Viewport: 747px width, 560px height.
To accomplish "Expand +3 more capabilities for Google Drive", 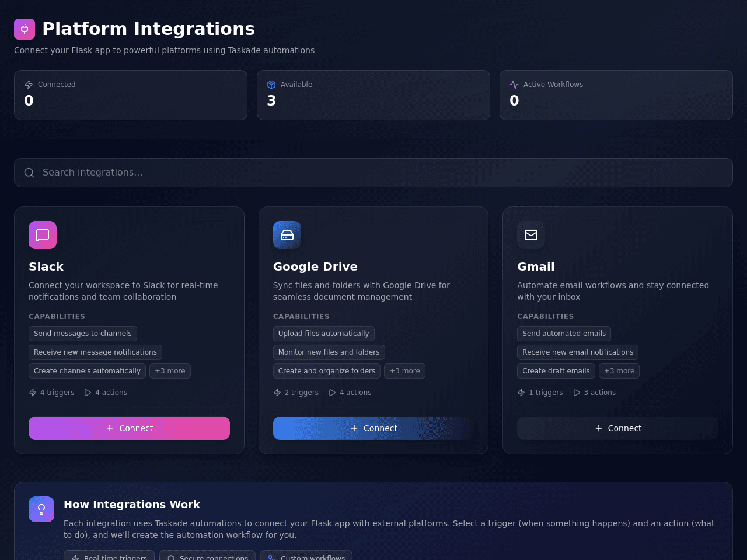I will point(404,371).
